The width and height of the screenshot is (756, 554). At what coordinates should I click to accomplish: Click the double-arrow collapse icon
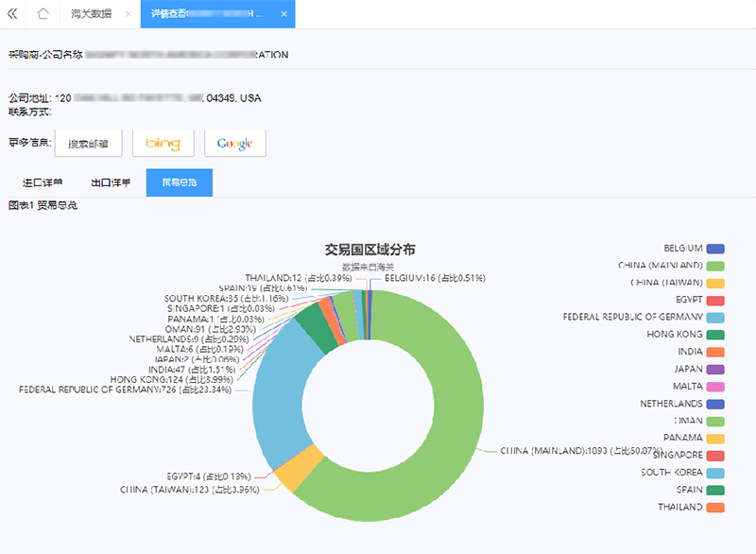(12, 14)
